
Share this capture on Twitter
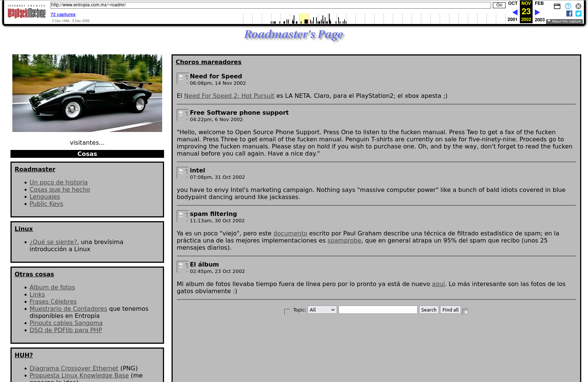pyautogui.click(x=579, y=13)
